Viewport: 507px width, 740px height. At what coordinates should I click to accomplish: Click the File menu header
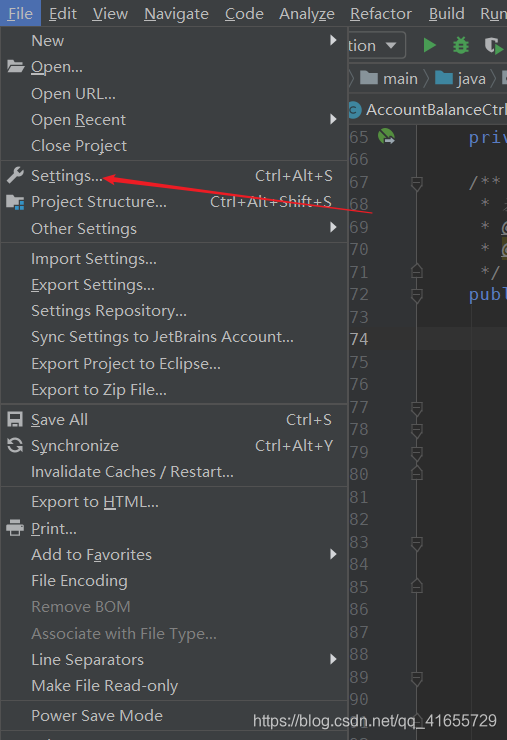tap(20, 14)
